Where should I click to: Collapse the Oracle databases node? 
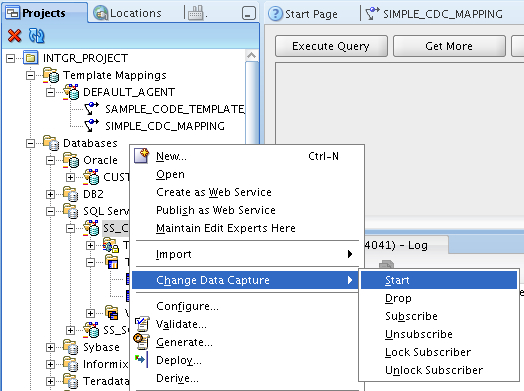[50, 160]
